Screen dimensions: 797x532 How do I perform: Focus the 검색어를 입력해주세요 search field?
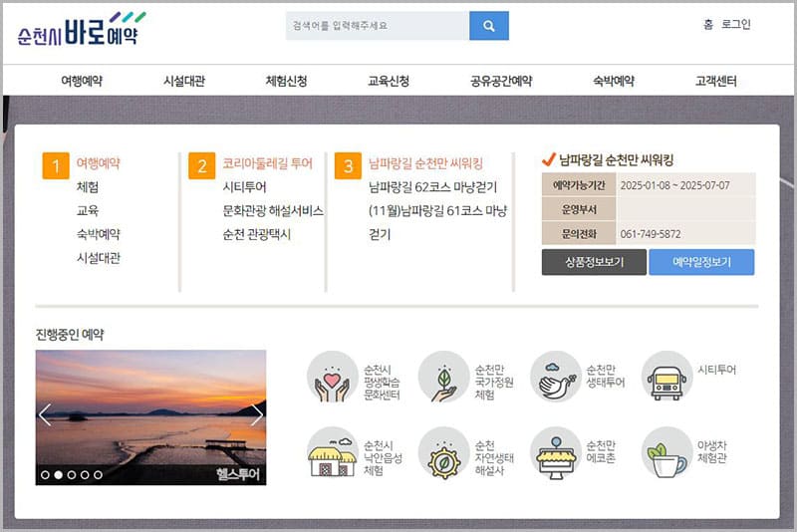(x=377, y=26)
